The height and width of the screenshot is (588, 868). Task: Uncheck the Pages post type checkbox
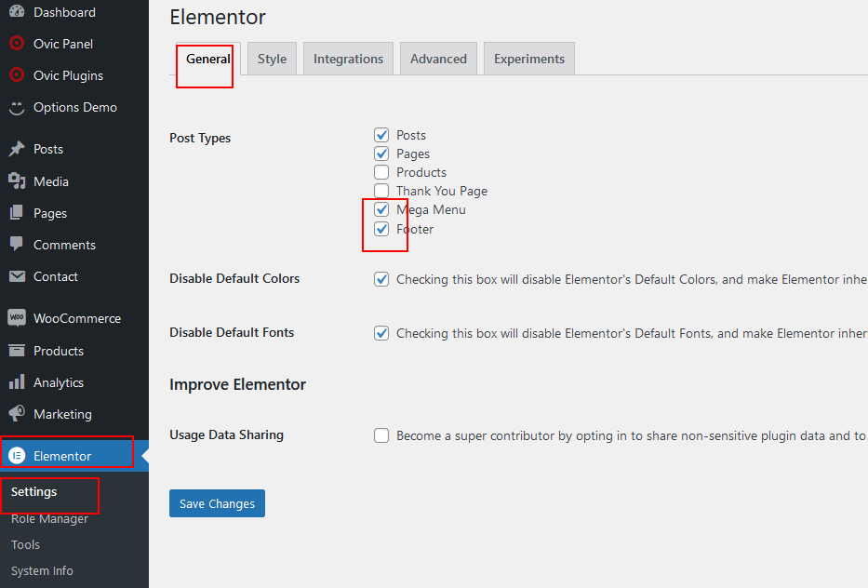tap(381, 154)
